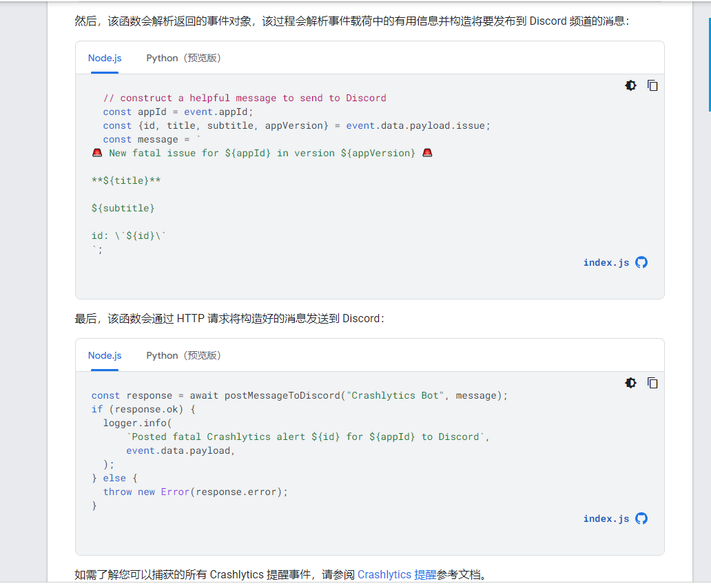This screenshot has height=588, width=711.
Task: Click the paragraph starting '然后，该函数会解析'
Action: pyautogui.click(x=352, y=21)
